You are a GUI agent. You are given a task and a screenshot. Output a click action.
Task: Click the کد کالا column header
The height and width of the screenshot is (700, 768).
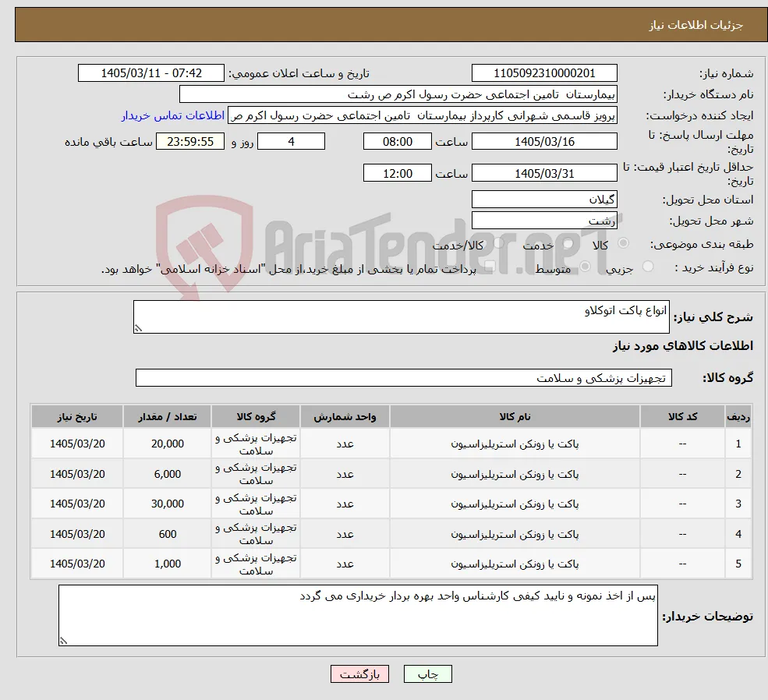[682, 416]
